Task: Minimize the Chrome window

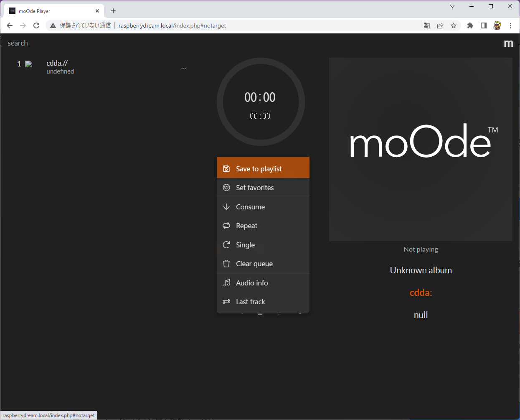Action: [x=472, y=6]
